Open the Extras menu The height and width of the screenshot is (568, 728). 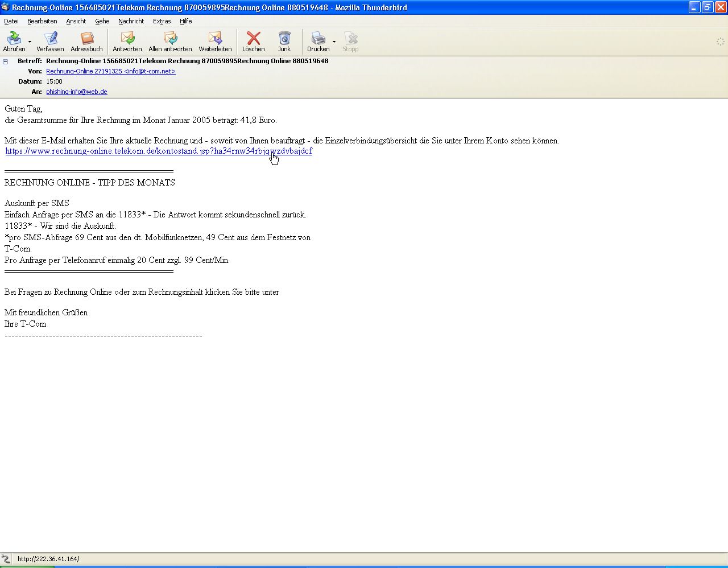(162, 21)
